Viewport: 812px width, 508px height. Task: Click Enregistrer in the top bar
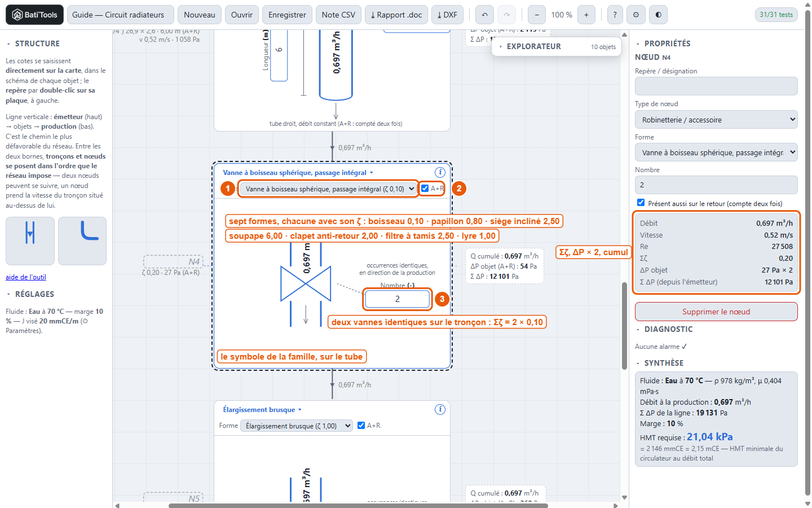coord(287,15)
